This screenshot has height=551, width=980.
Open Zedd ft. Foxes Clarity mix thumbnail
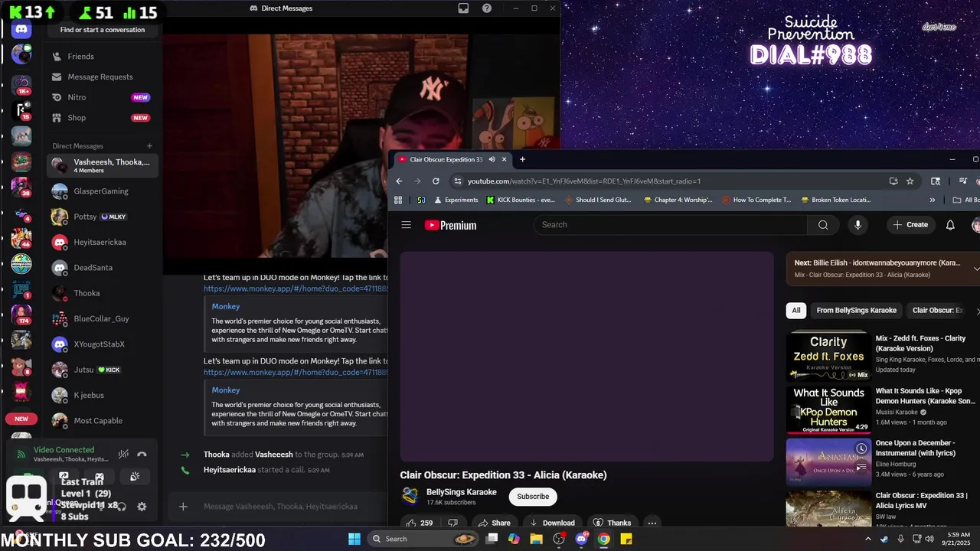[828, 356]
